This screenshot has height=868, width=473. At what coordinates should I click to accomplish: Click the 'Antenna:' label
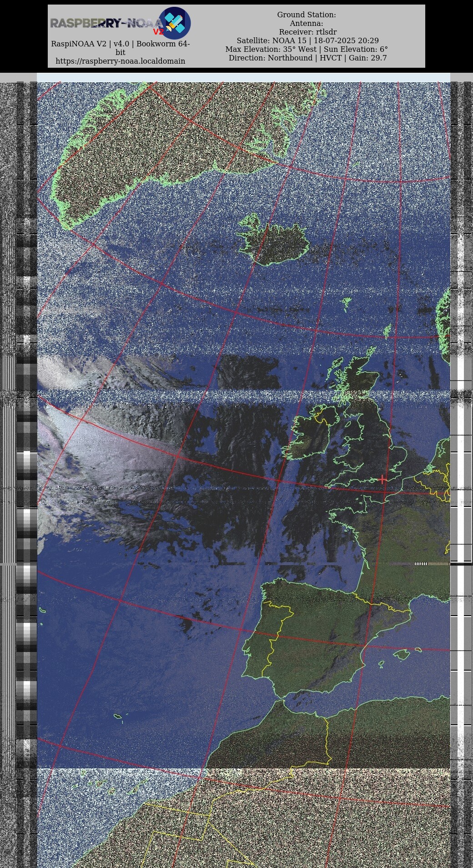pos(307,24)
